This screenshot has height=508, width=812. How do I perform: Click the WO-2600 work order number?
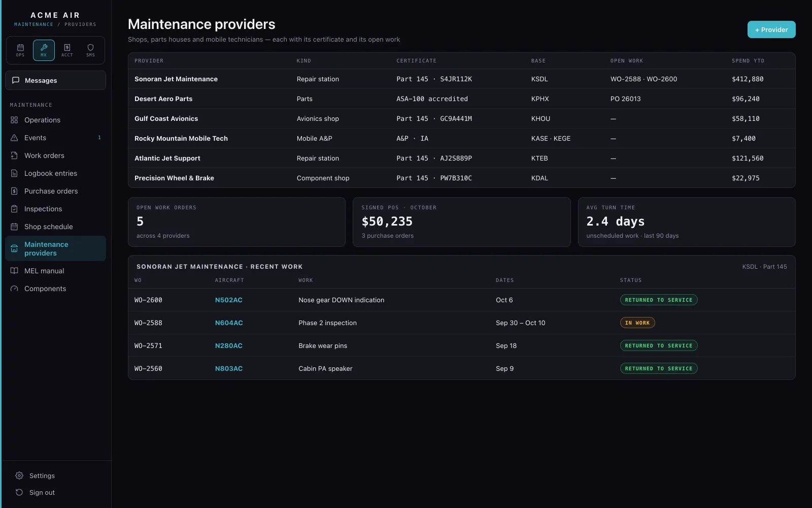point(148,300)
